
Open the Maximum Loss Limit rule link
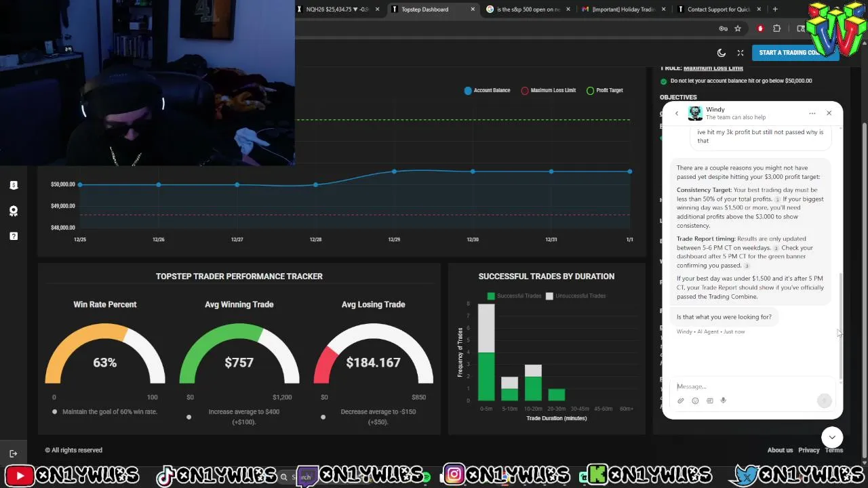(x=713, y=68)
